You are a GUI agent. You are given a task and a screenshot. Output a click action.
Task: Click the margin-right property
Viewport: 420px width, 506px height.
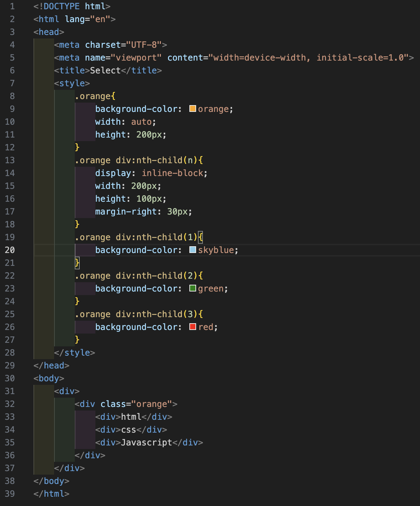[126, 212]
